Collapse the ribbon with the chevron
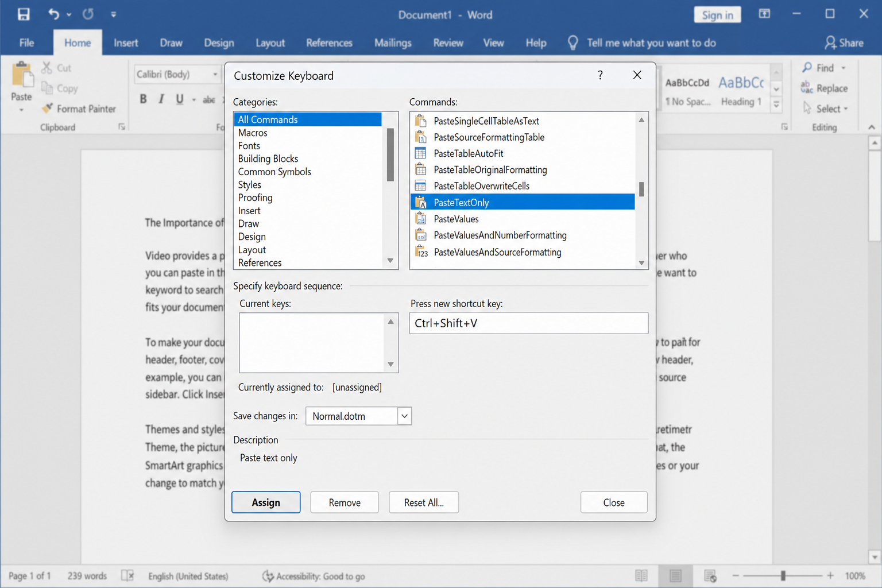The height and width of the screenshot is (588, 882). (871, 127)
